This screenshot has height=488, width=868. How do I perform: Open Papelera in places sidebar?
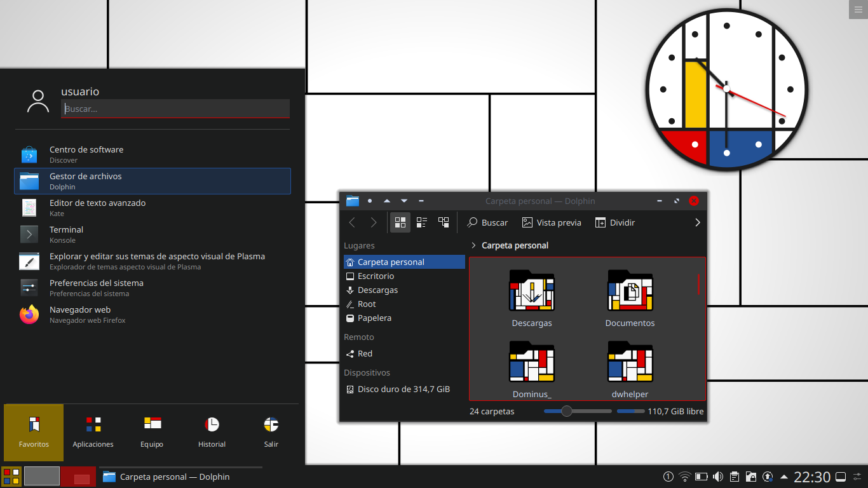[x=404, y=318]
